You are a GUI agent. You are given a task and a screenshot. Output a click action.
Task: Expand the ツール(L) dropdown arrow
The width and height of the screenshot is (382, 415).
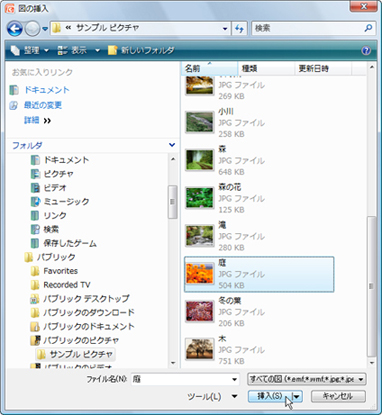coord(235,397)
